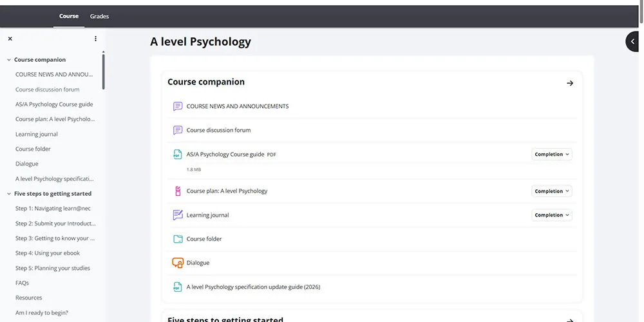Open the course index three-dot options menu
644x322 pixels.
pos(95,39)
